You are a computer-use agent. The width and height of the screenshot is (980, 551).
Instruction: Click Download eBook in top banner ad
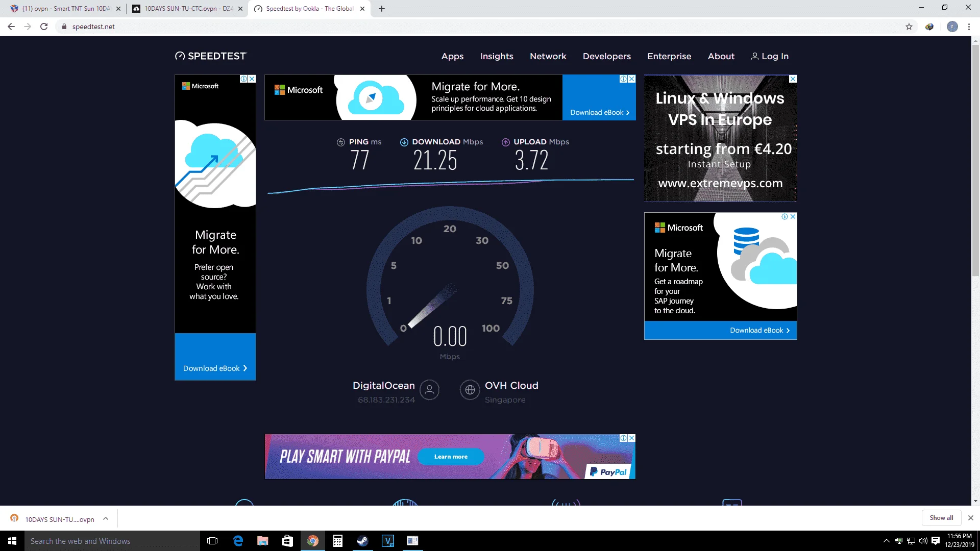point(599,113)
